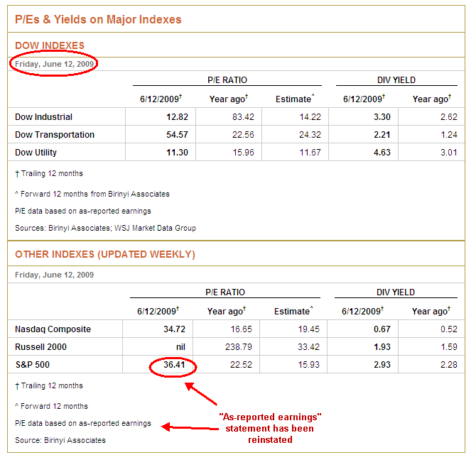Screen dimensions: 476x455
Task: Click the Dow Industrial row label
Action: 44,117
